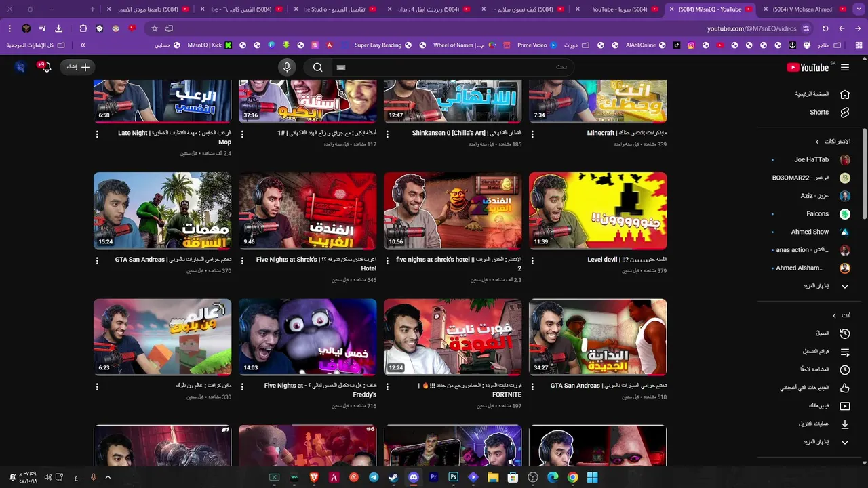Open Super Easy Reading bookmark
868x488 pixels.
pyautogui.click(x=383, y=45)
